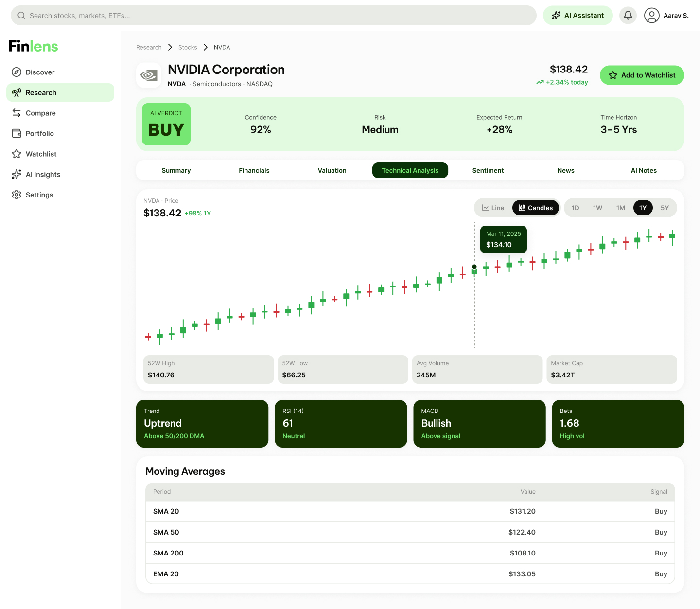
Task: Focus the stock search field
Action: (x=274, y=16)
